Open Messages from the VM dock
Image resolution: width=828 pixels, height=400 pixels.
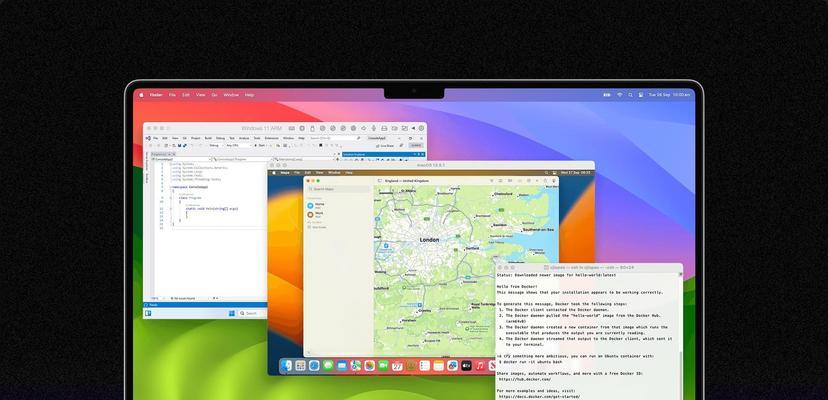328,366
